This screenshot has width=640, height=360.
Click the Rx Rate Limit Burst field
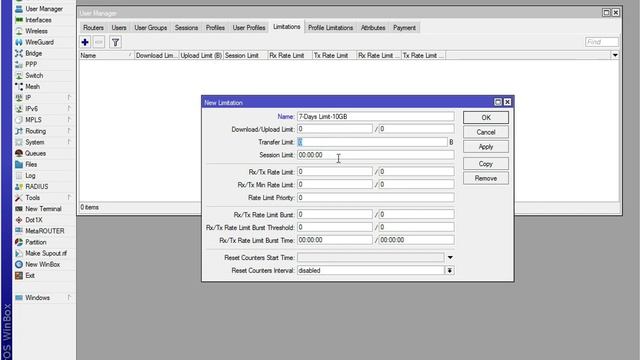point(335,214)
